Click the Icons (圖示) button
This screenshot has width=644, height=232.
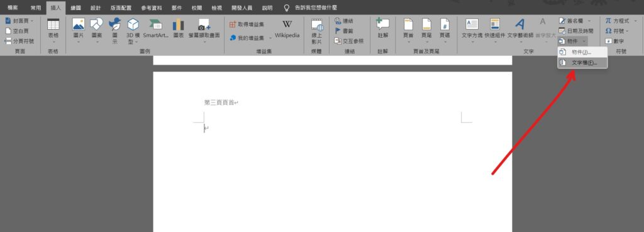[x=114, y=31]
